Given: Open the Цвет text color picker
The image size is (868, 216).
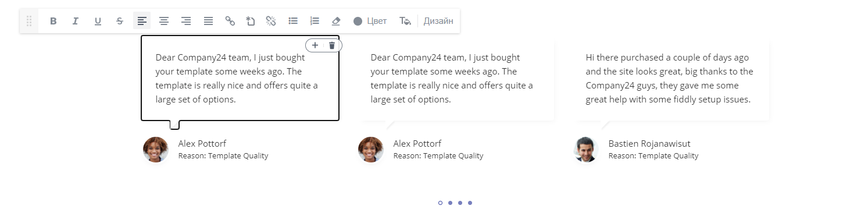Looking at the screenshot, I should click(370, 21).
